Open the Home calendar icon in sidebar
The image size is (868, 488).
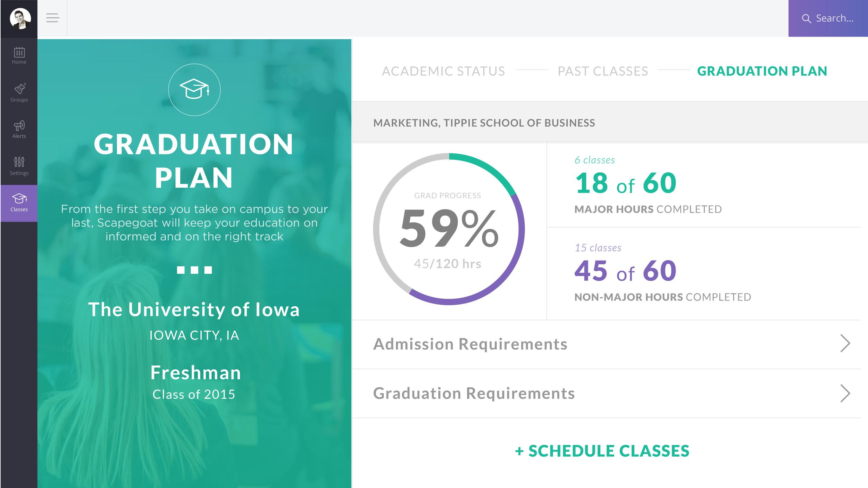coord(19,52)
